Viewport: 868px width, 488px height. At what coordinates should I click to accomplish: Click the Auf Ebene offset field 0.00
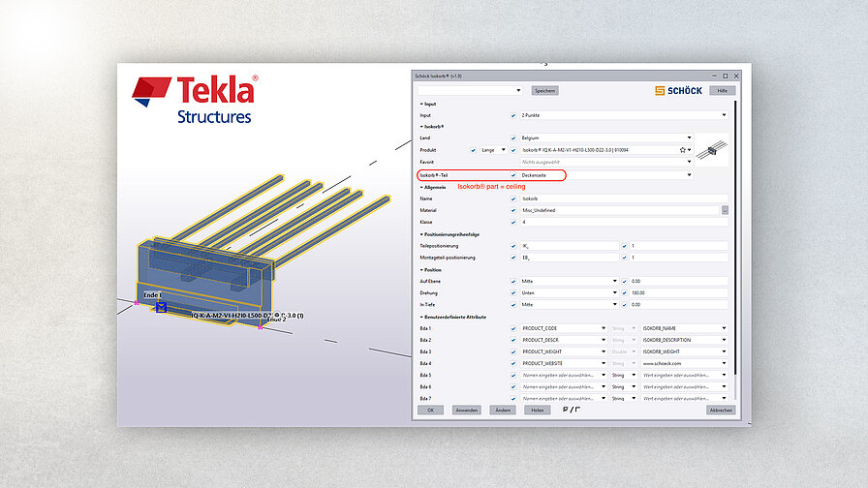679,281
